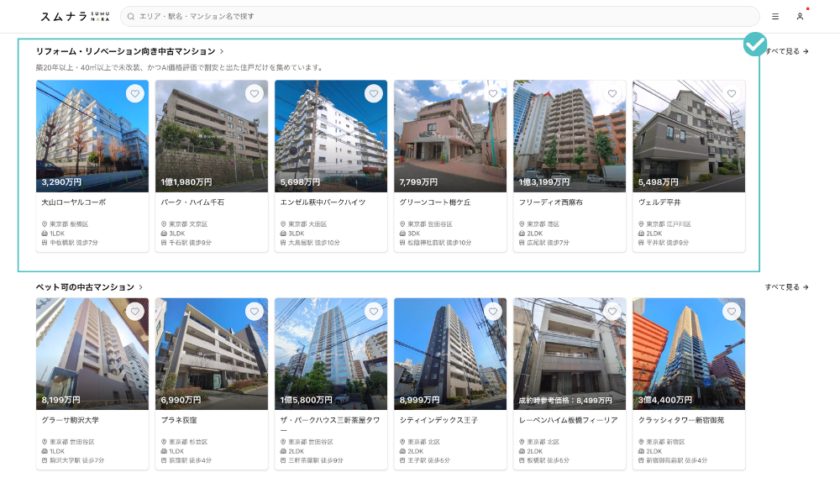Click the ザ・パークハウス三軒茶屋タワー name
The width and height of the screenshot is (840, 504).
[330, 425]
